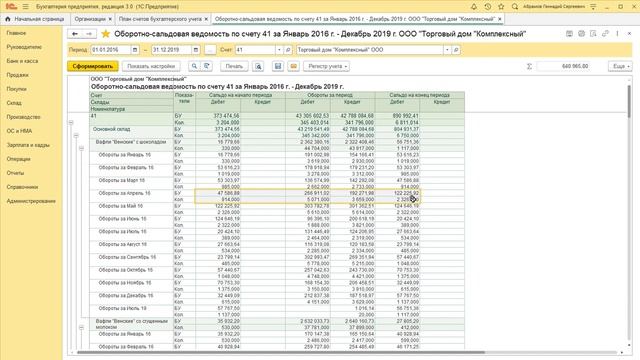Click the Печать button
Viewport: 640px width, 360px height.
point(234,66)
